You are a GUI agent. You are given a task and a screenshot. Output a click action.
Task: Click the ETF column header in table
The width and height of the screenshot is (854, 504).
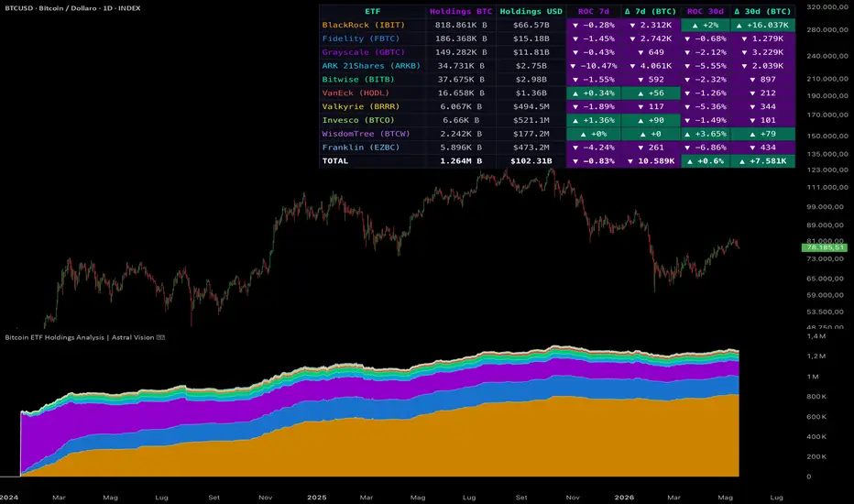pyautogui.click(x=373, y=11)
